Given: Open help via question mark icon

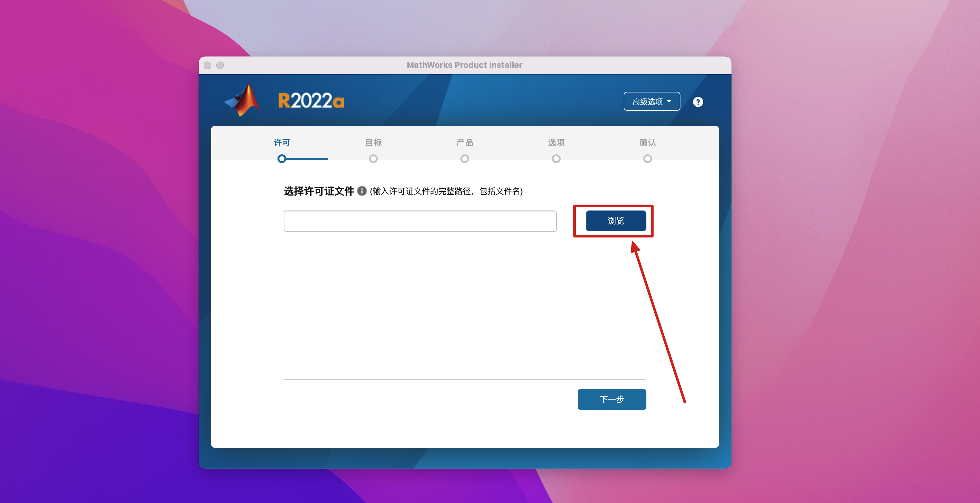Looking at the screenshot, I should pyautogui.click(x=698, y=102).
